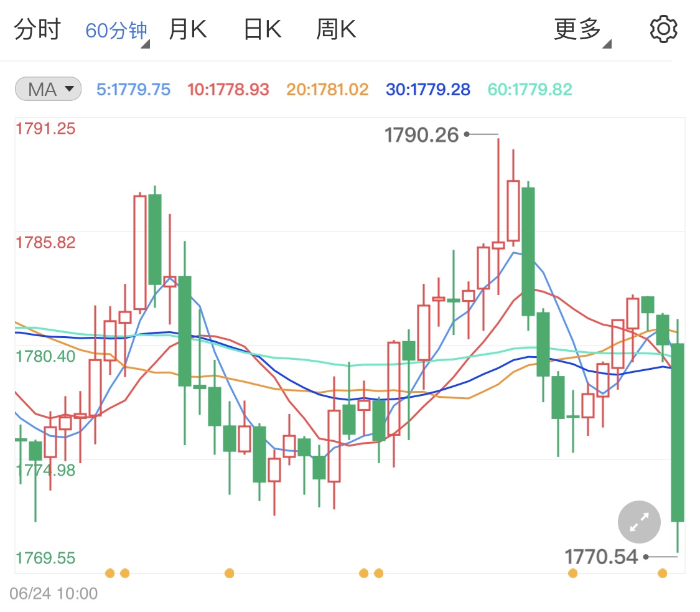
Task: Click the 1770.54 low price label
Action: click(x=601, y=557)
